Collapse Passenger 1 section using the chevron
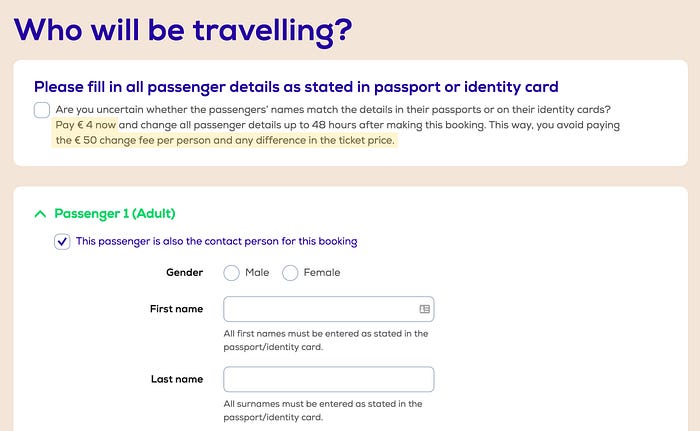700x431 pixels. point(40,213)
